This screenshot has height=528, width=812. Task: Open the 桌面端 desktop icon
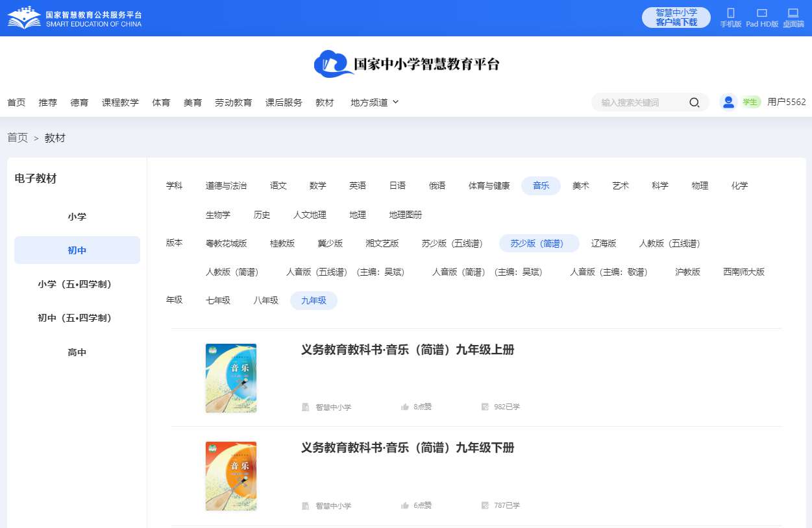pyautogui.click(x=793, y=13)
